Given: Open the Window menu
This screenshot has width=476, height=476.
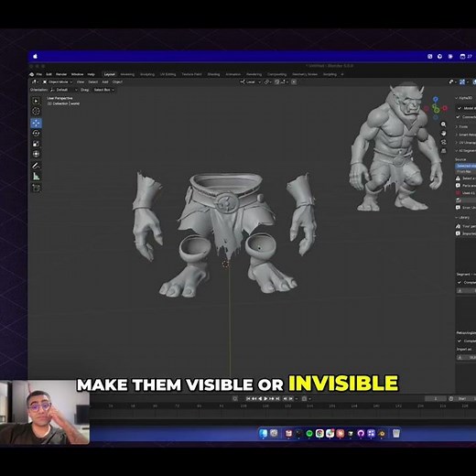Looking at the screenshot, I should click(x=77, y=74).
